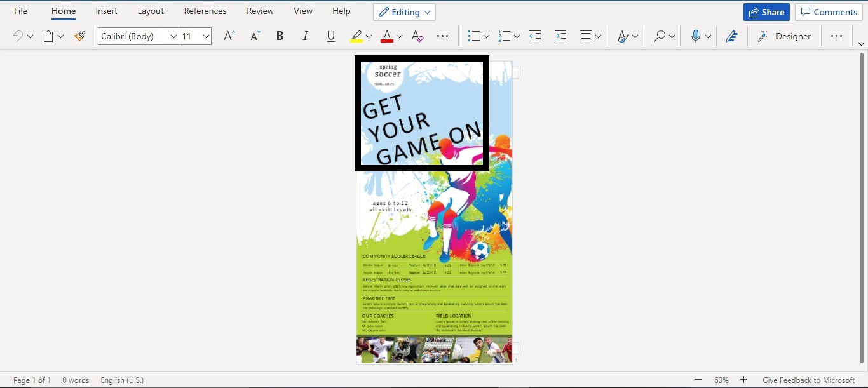Screen dimensions: 868x388
Task: Decrease the font size
Action: 254,36
